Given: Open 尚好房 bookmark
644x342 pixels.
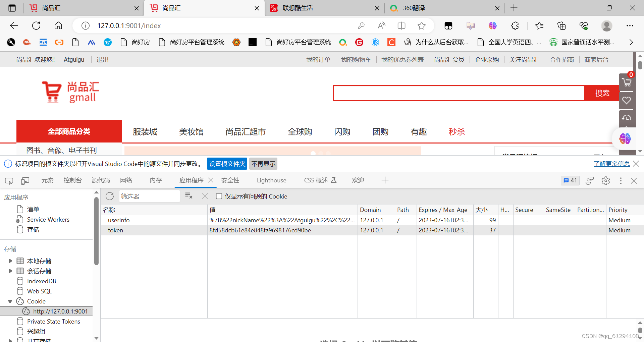Looking at the screenshot, I should (136, 42).
